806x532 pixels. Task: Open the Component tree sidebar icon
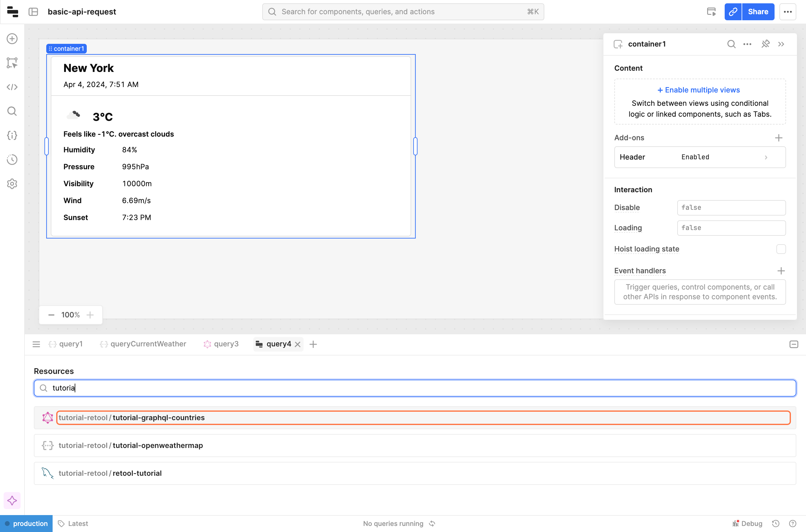point(12,63)
